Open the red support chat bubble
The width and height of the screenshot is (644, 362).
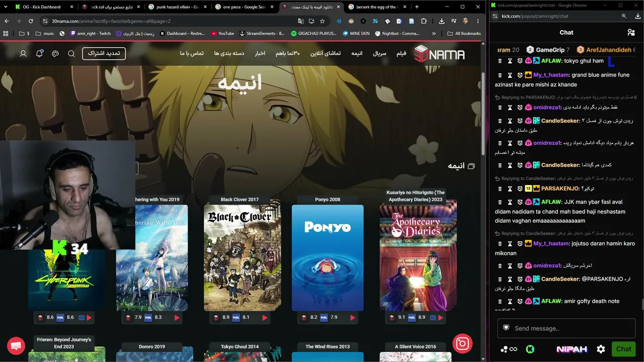coord(16,346)
